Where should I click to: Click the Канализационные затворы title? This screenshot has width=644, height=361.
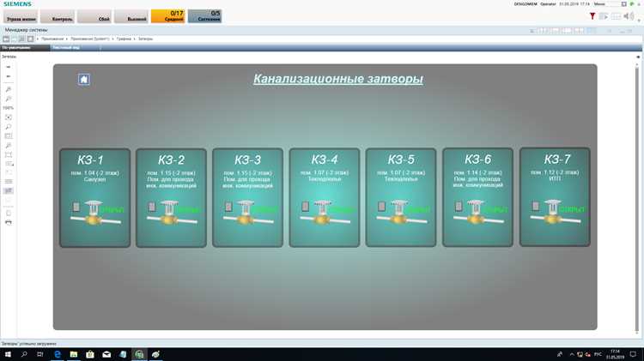(338, 79)
